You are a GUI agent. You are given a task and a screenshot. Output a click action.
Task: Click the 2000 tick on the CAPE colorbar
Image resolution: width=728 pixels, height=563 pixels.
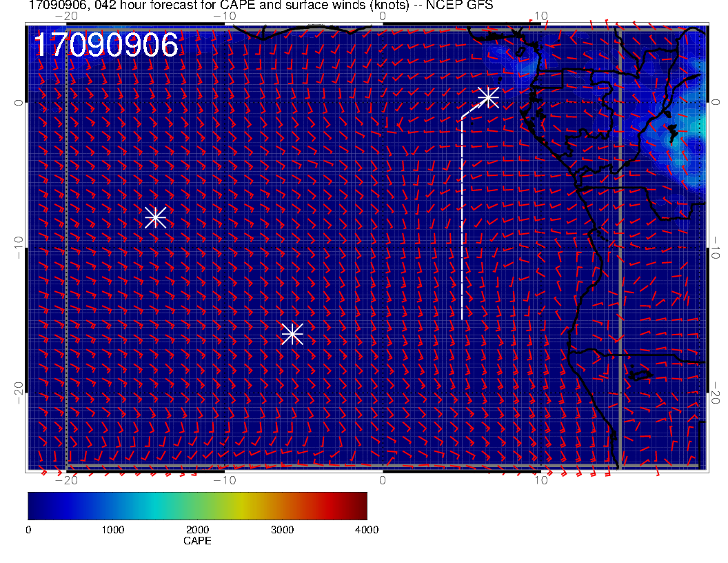point(197,530)
